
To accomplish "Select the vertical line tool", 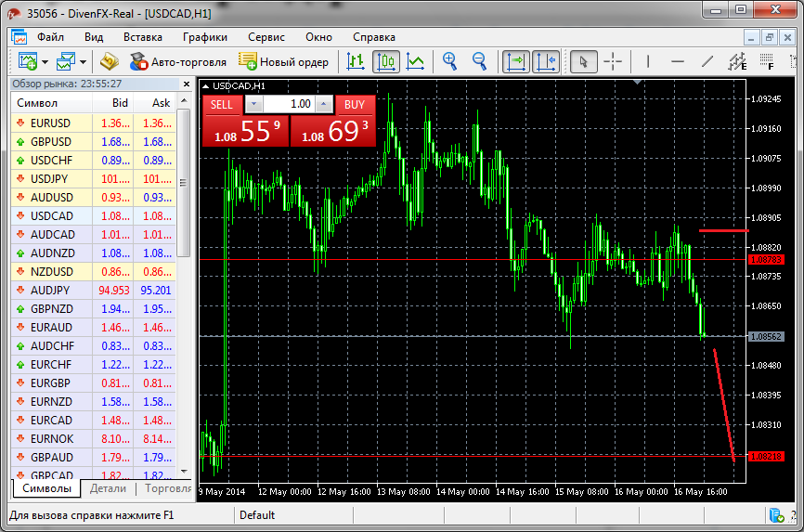I will click(x=648, y=61).
